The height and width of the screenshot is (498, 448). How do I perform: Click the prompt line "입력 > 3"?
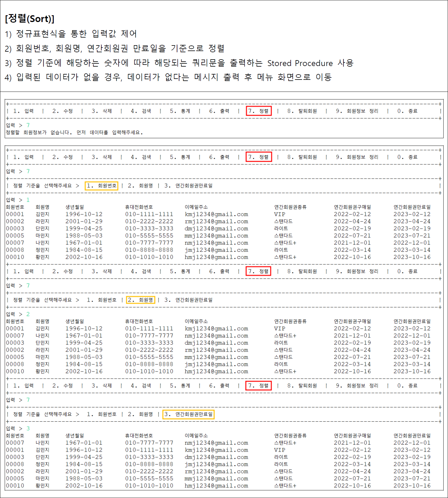(18, 428)
